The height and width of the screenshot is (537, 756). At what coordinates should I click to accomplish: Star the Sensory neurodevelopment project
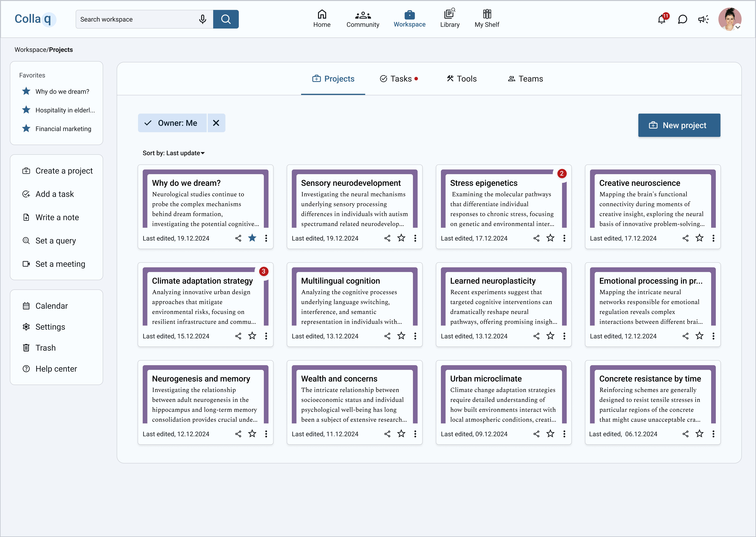click(401, 238)
